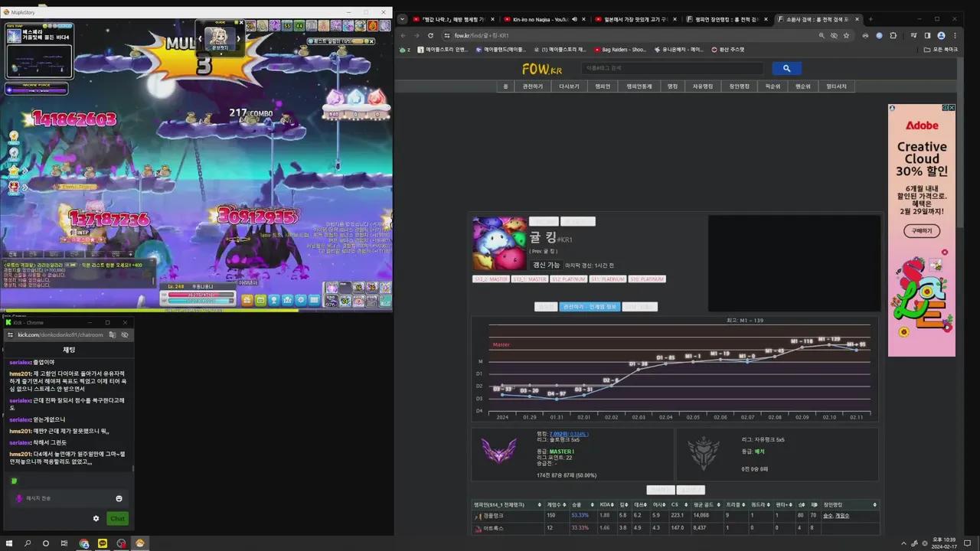Click the Kick chat scrollbar
The width and height of the screenshot is (980, 551).
[x=133, y=468]
